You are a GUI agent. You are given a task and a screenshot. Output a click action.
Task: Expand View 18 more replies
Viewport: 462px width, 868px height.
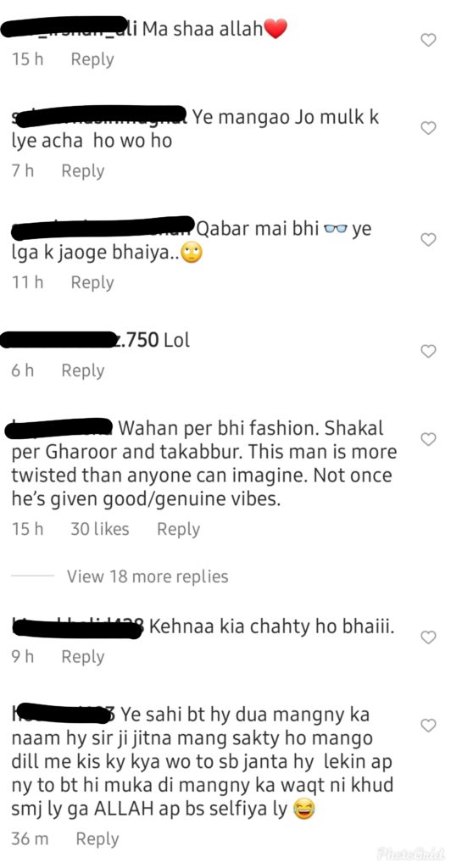148,576
